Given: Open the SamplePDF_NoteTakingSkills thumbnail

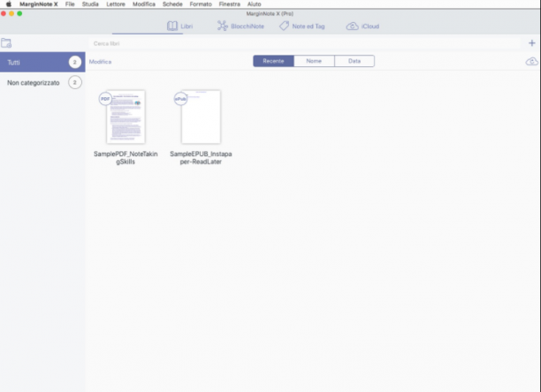Looking at the screenshot, I should [126, 117].
